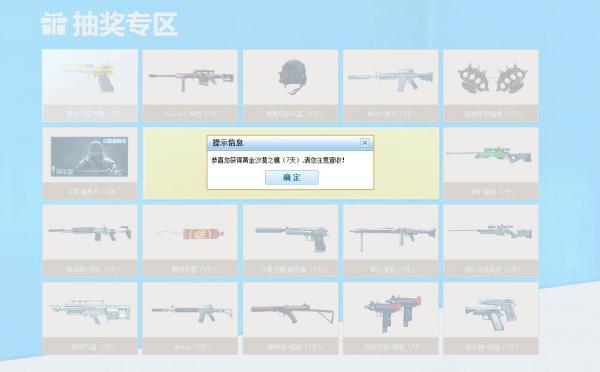Select the Gatling heavy gun prize

pos(90,318)
